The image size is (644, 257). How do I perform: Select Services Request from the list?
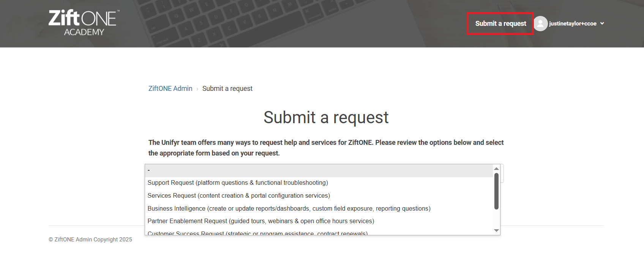239,195
